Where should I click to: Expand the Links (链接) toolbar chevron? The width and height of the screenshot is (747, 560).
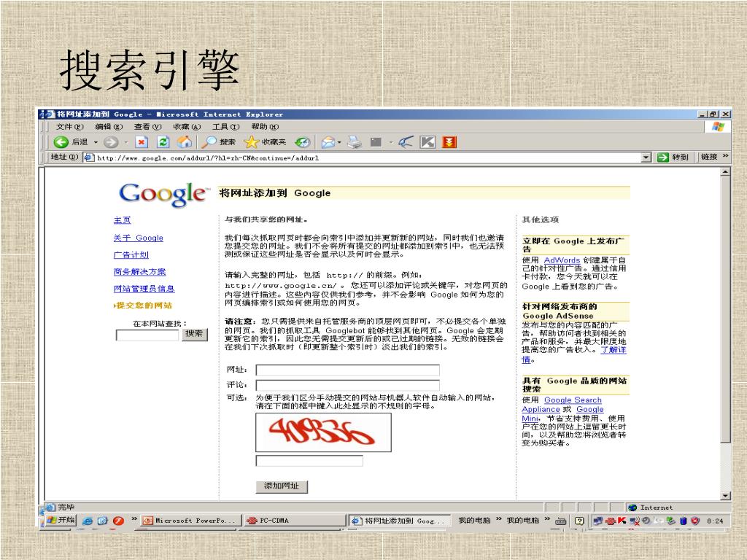[726, 156]
